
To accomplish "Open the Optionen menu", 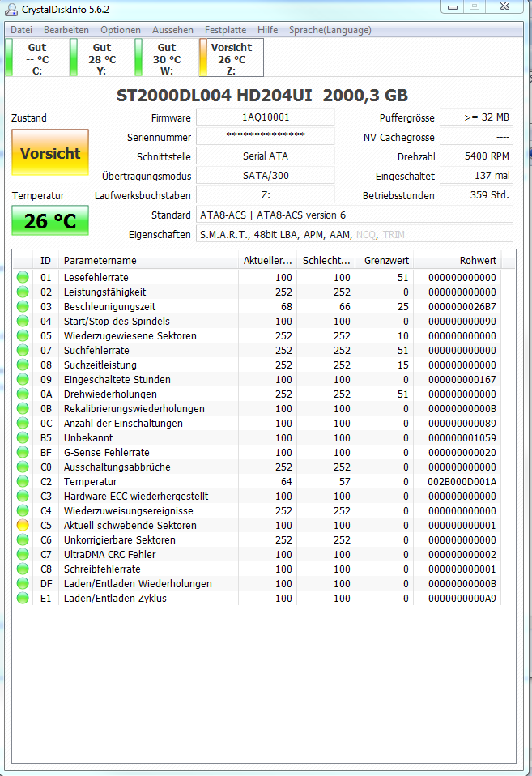I will pyautogui.click(x=121, y=30).
